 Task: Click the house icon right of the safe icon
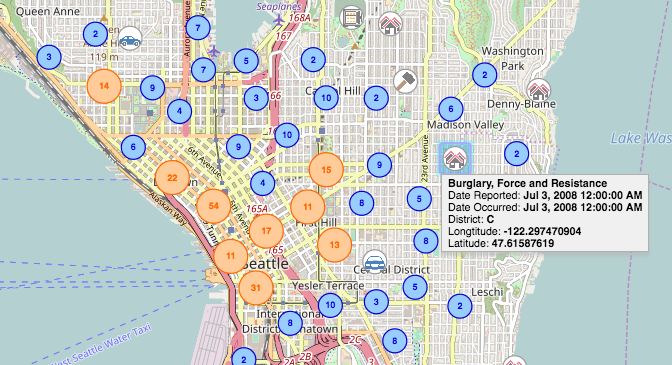390,24
